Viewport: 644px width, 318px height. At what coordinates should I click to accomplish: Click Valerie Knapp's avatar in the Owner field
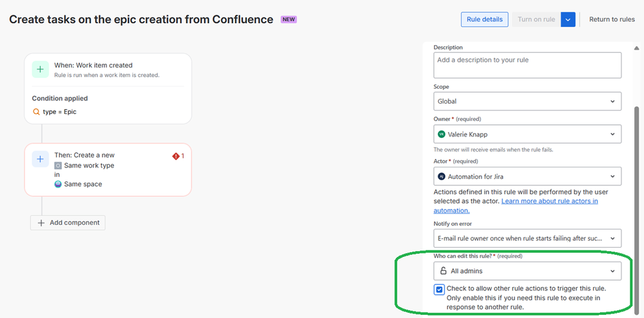point(442,134)
